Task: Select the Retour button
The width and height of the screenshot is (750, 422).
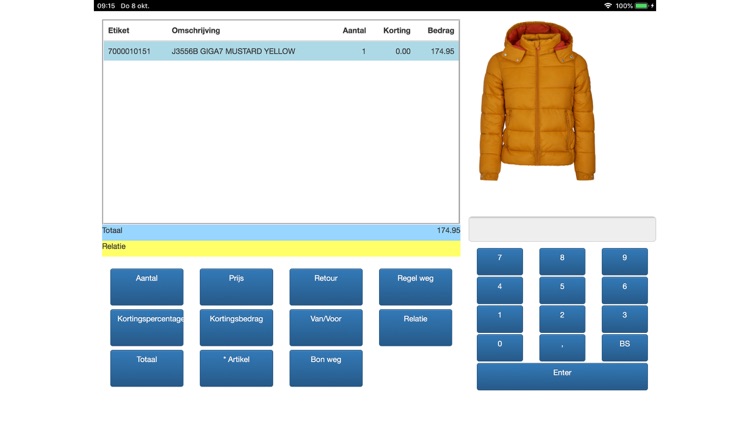Action: click(x=326, y=287)
